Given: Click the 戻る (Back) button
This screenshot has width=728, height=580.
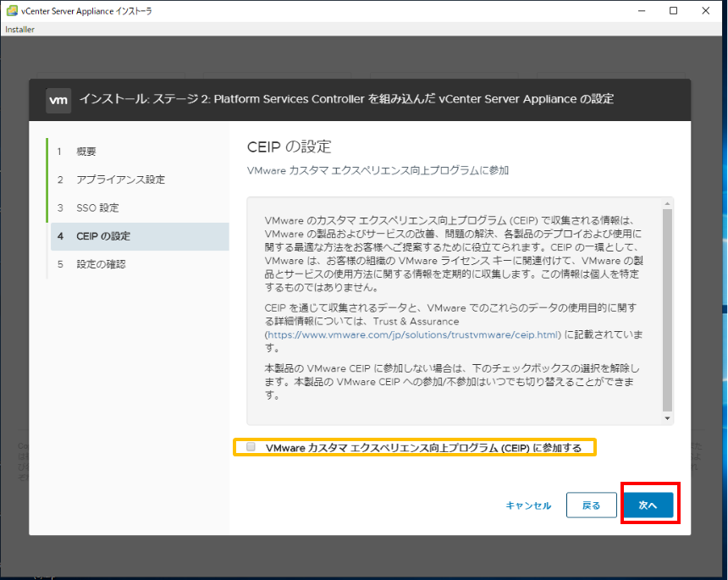Looking at the screenshot, I should (x=592, y=505).
